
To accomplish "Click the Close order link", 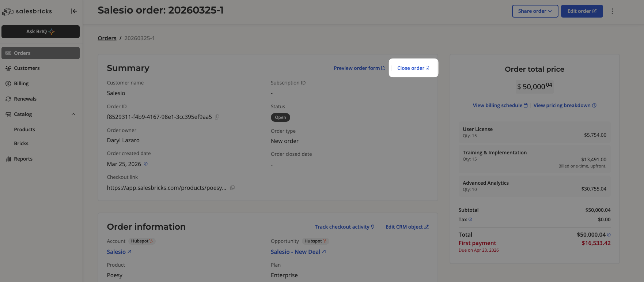I will pyautogui.click(x=413, y=68).
